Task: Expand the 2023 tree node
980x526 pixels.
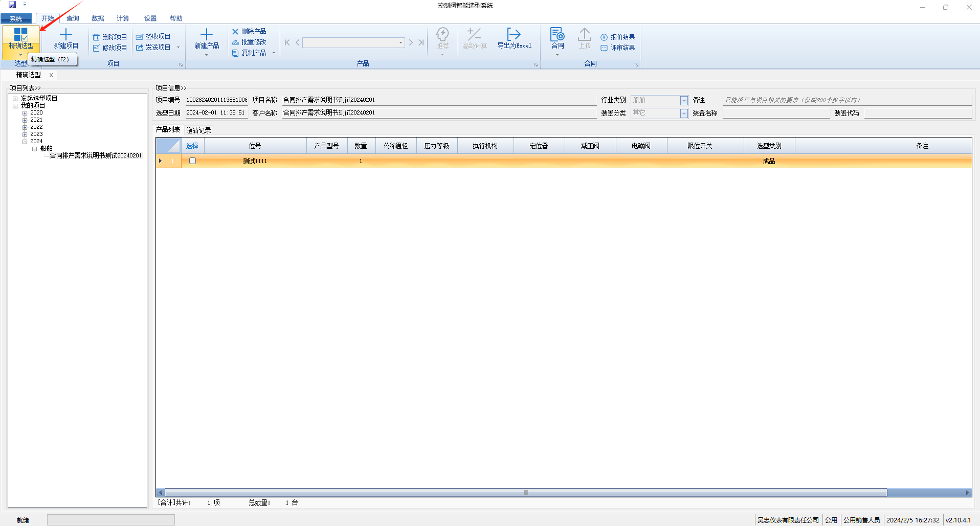Action: pyautogui.click(x=25, y=134)
